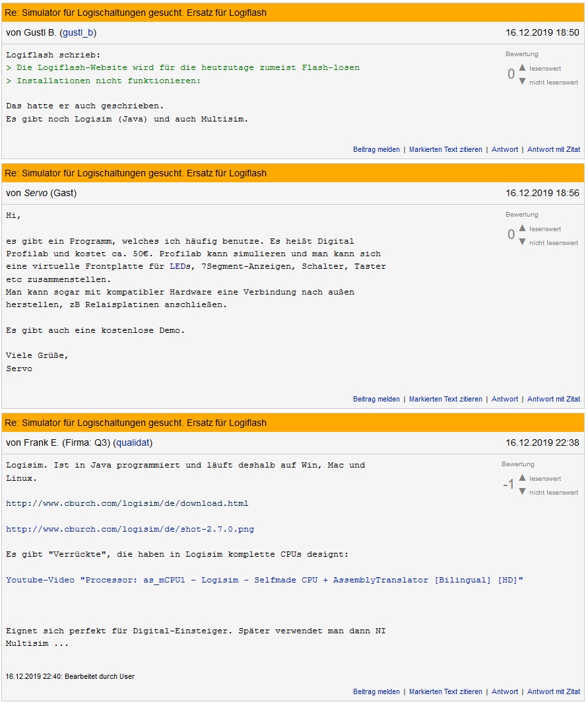Click the lesenswert label in Gustl B.'s post
The width and height of the screenshot is (588, 704).
coord(545,68)
